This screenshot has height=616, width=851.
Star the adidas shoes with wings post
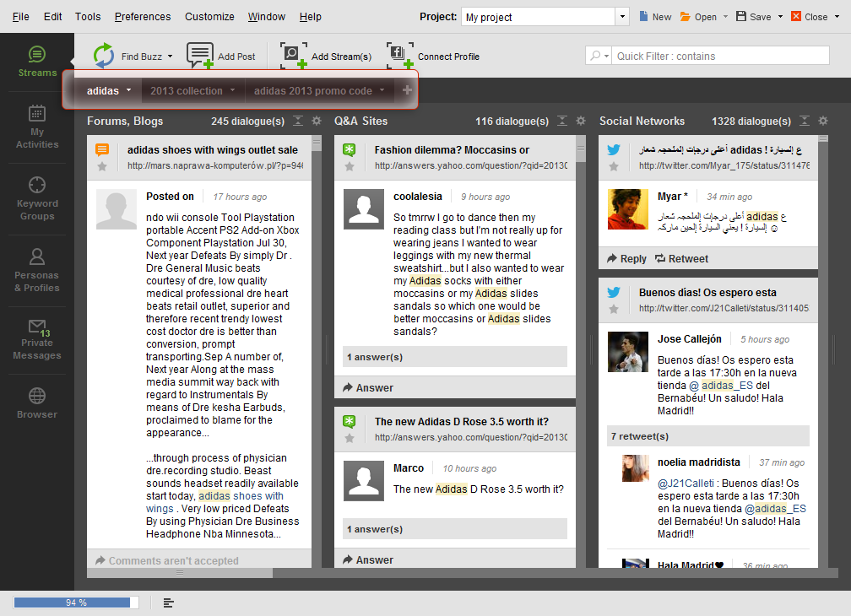pyautogui.click(x=102, y=167)
